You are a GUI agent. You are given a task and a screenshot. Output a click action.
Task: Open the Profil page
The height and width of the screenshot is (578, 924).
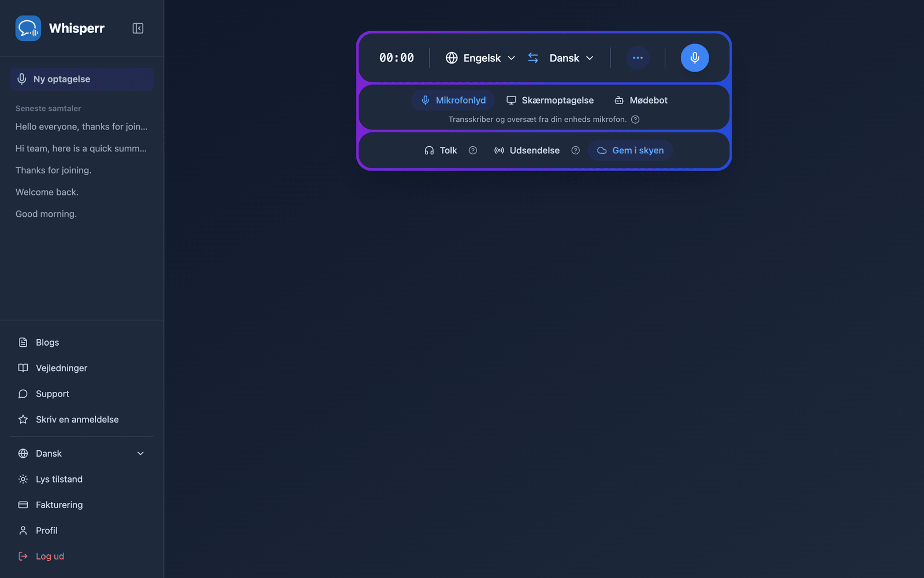(82, 531)
